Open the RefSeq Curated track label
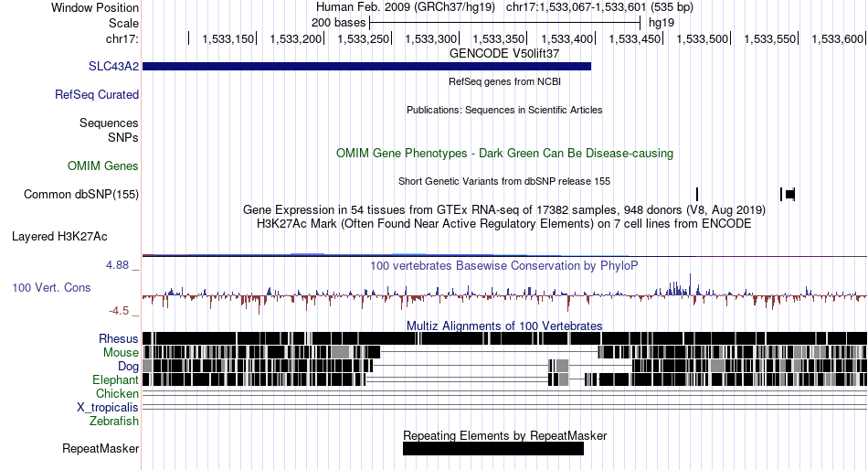 click(96, 94)
